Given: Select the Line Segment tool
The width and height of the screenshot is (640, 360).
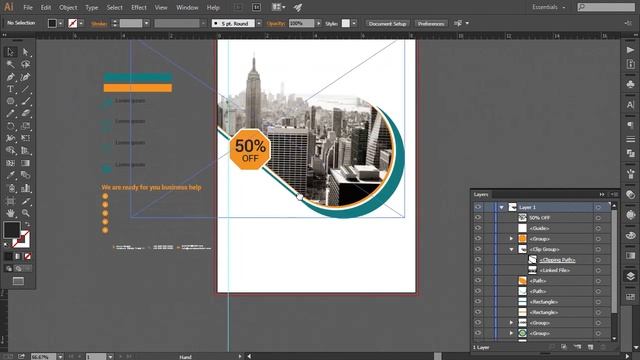Looking at the screenshot, I should [x=26, y=89].
